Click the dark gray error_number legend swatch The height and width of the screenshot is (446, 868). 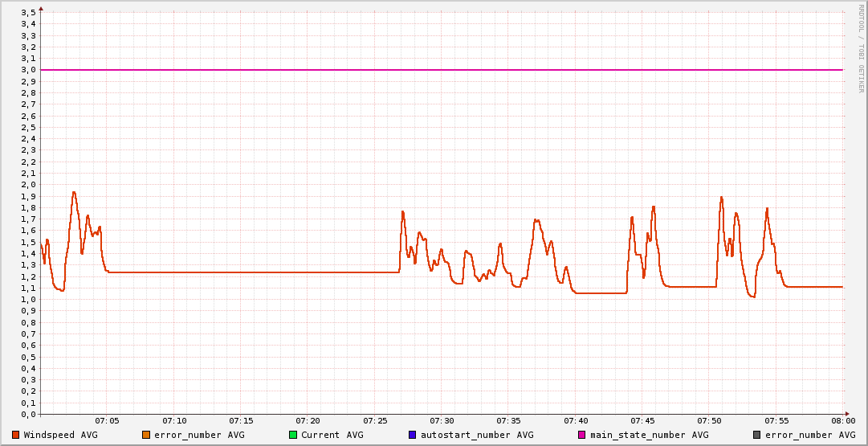coord(756,435)
